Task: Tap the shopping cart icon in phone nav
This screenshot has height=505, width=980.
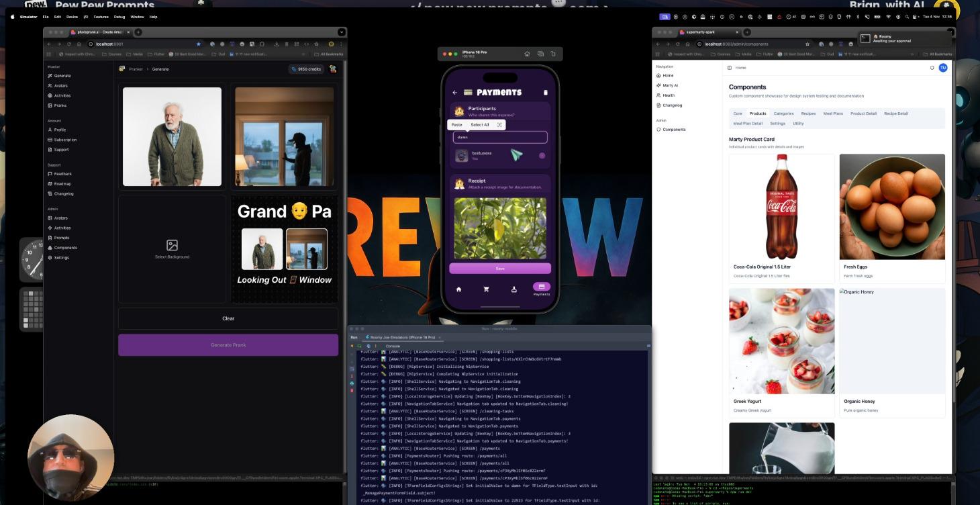Action: [x=486, y=289]
